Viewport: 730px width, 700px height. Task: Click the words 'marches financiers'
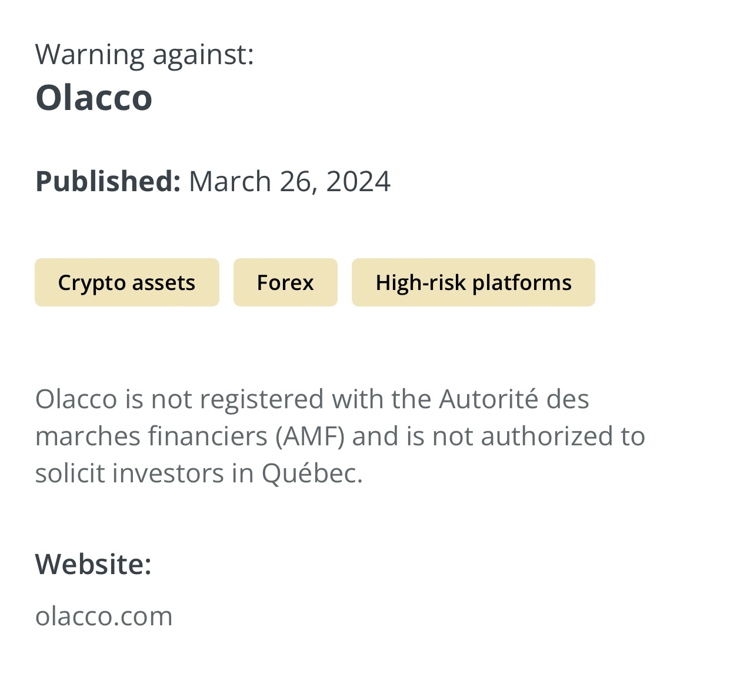[x=151, y=436]
